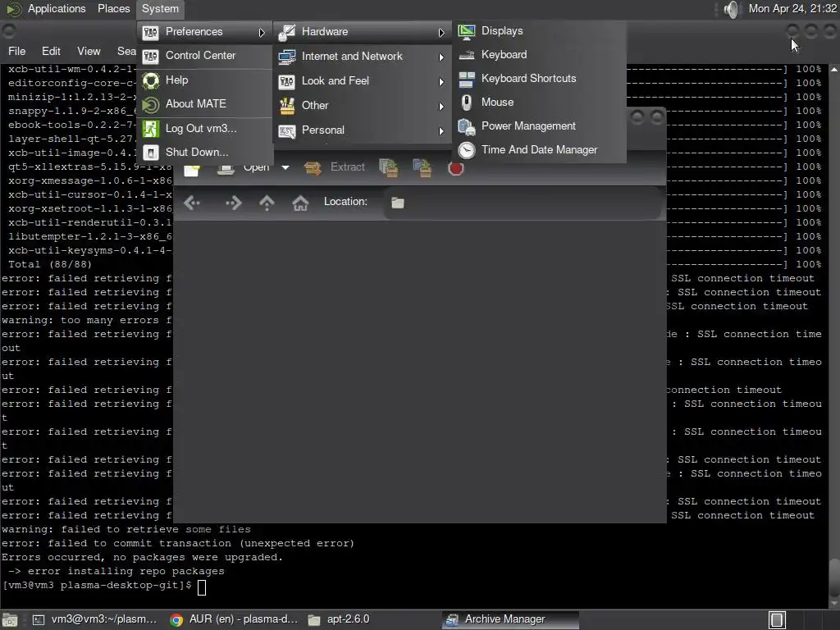Expand the Other submenu
Screen dimensions: 840x630
click(441, 106)
